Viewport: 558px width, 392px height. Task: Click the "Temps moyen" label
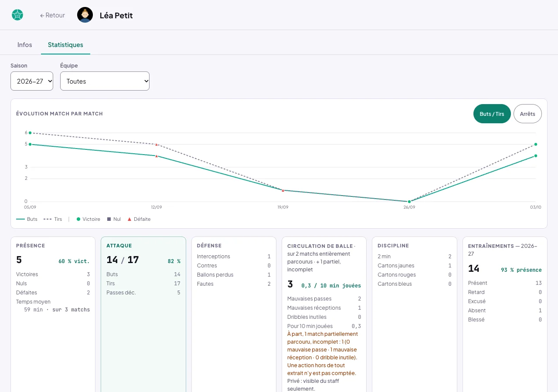[x=34, y=302]
